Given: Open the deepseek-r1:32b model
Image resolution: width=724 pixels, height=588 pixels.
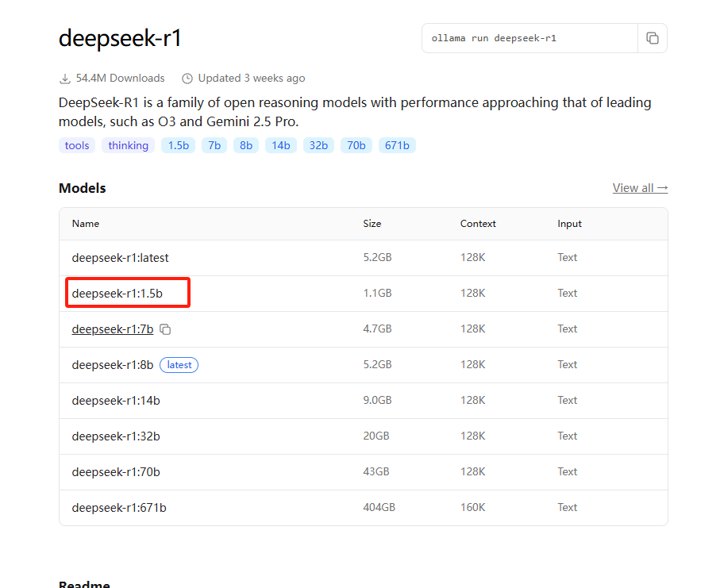Looking at the screenshot, I should (x=116, y=436).
